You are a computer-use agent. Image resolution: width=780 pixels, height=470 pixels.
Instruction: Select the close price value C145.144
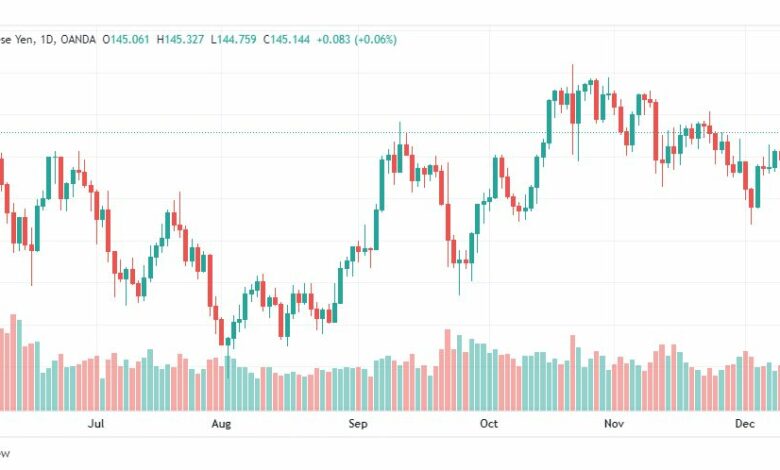[x=287, y=39]
